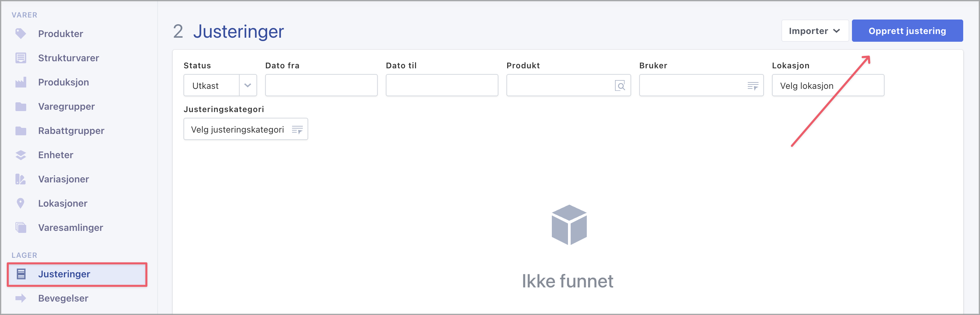This screenshot has height=315, width=980.
Task: Click the Lokasjoner map pin icon
Action: point(21,203)
